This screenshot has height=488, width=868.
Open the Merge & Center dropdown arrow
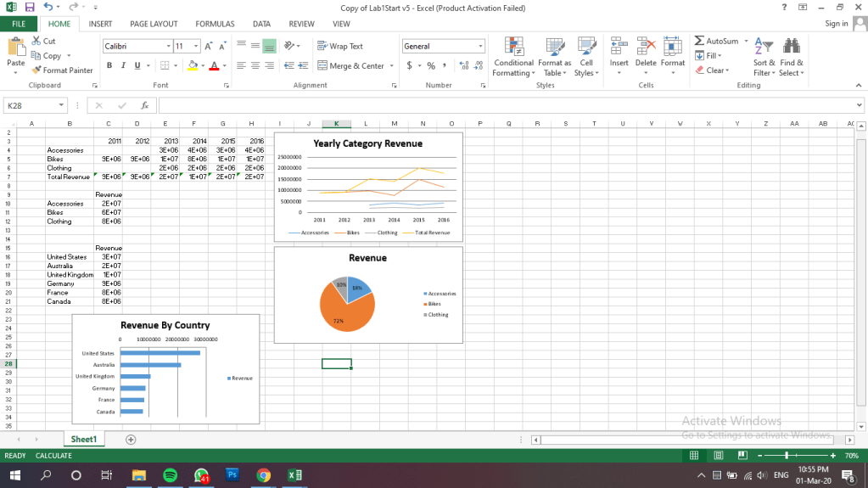pos(391,66)
